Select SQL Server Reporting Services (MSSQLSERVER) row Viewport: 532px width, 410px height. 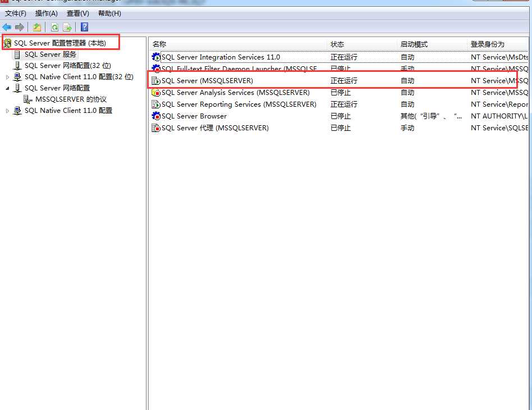[x=340, y=104]
